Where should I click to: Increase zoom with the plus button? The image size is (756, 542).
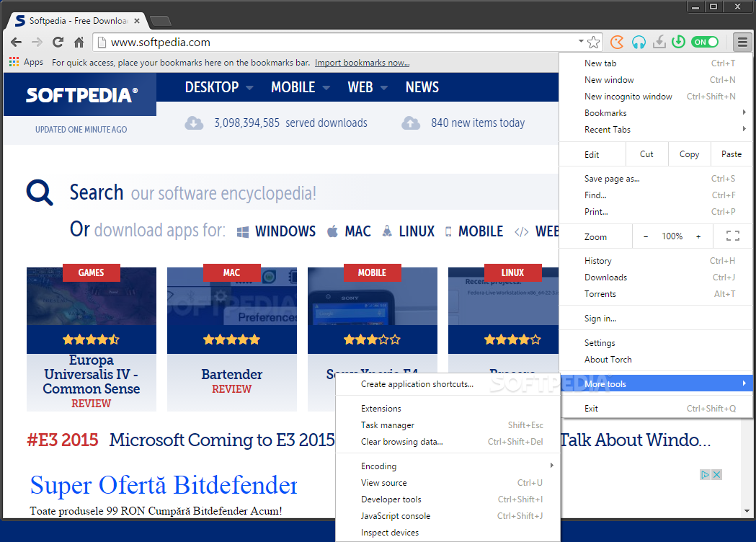698,236
